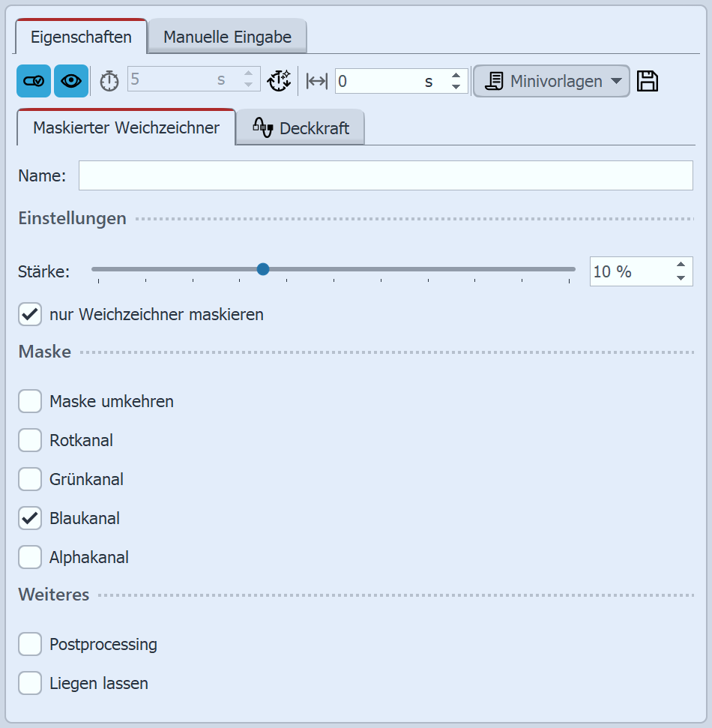Decrease the offset seconds with down arrow

tap(456, 87)
